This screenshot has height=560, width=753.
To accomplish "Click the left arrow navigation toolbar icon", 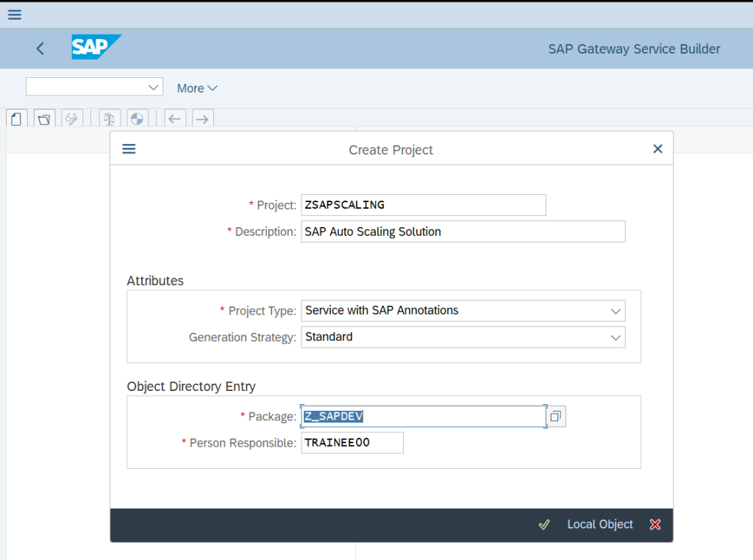I will pyautogui.click(x=175, y=118).
